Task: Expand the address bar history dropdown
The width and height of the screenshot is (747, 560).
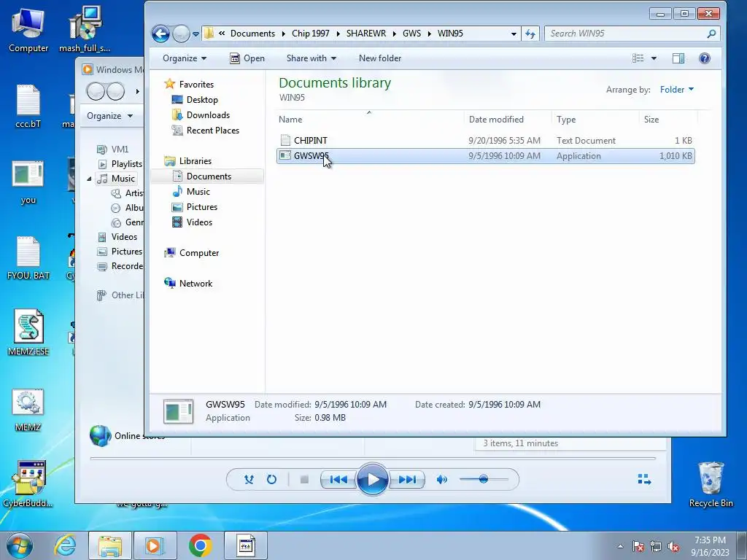Action: click(514, 34)
